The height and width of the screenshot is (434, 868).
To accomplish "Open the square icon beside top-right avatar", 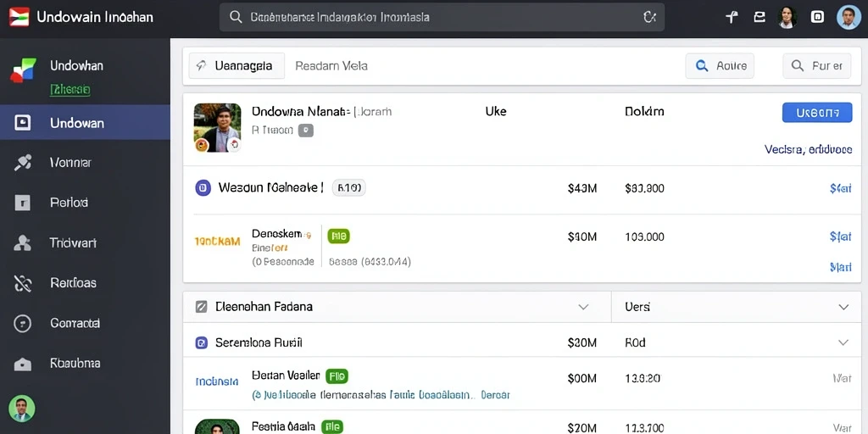I will [x=817, y=17].
